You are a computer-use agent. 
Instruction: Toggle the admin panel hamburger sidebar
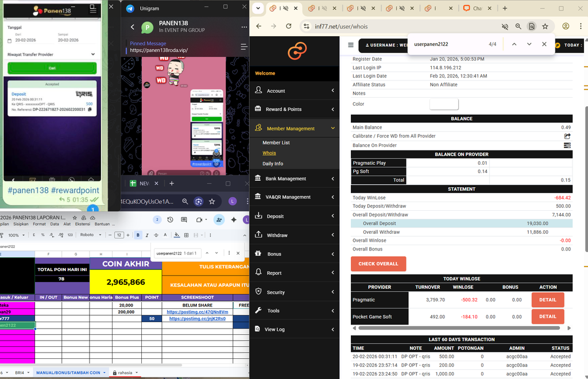click(351, 45)
